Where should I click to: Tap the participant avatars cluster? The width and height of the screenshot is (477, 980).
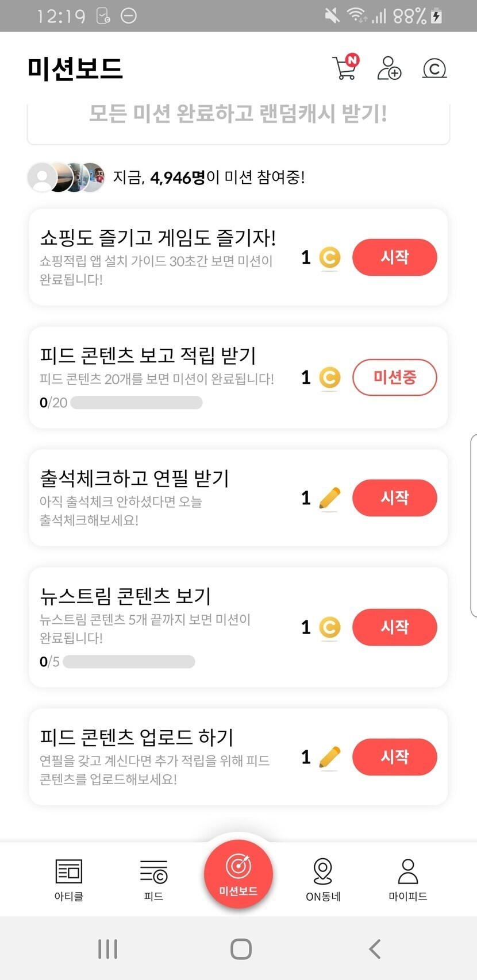pyautogui.click(x=67, y=177)
